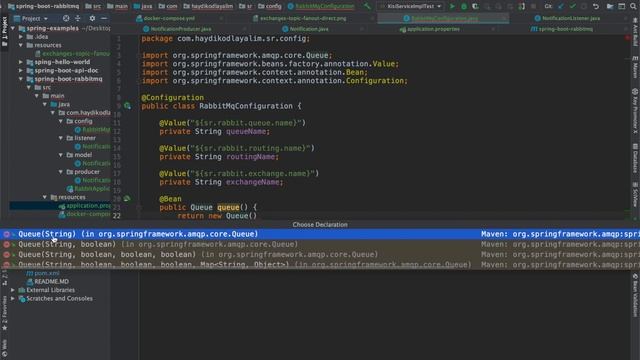Click the @Configuration annotation
640x360 pixels.
point(172,98)
